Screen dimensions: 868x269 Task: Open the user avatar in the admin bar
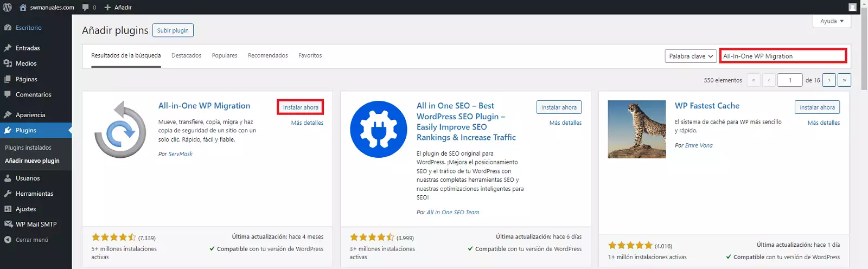tap(852, 7)
